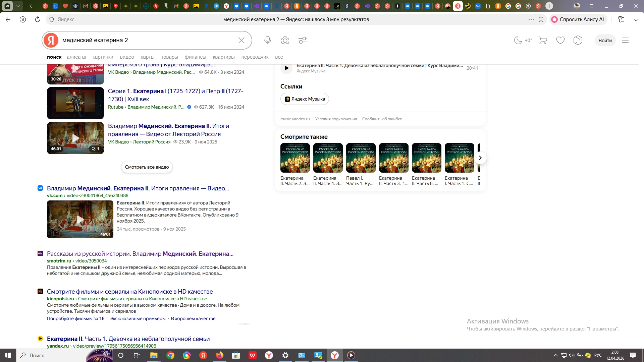Viewport: 644px width, 362px height.
Task: Click Войти sign-in button
Action: pyautogui.click(x=605, y=40)
